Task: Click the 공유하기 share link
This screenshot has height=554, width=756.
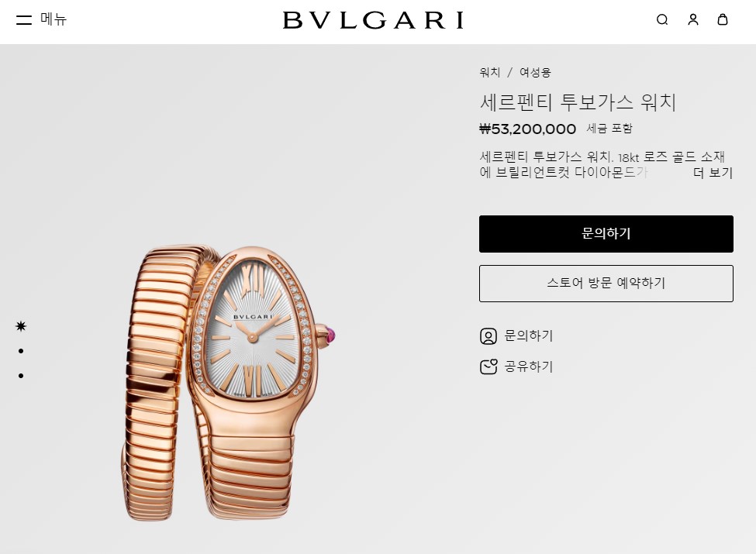Action: coord(529,366)
